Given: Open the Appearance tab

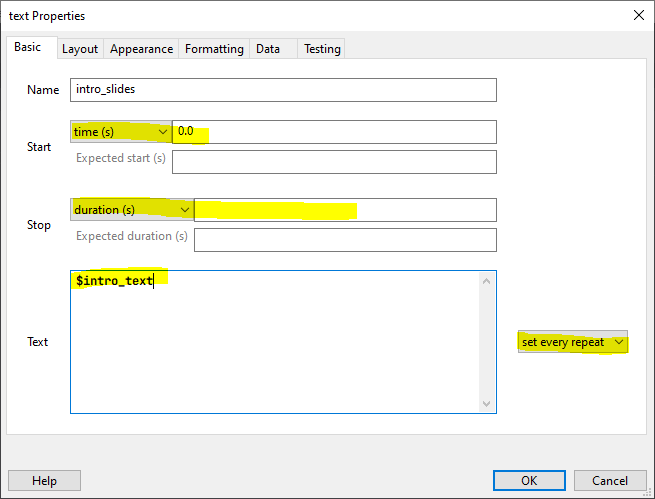Looking at the screenshot, I should point(141,49).
